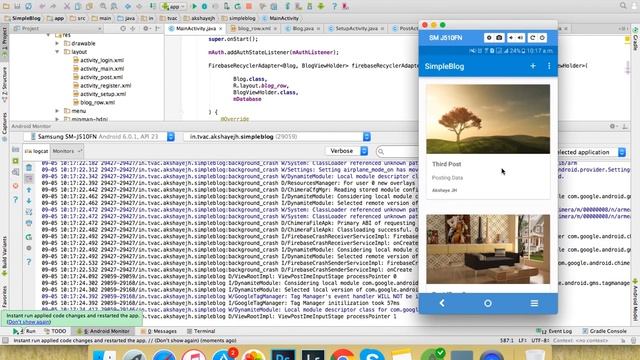The image size is (640, 360).
Task: Rotate device screen in mirror window
Action: coord(532,38)
